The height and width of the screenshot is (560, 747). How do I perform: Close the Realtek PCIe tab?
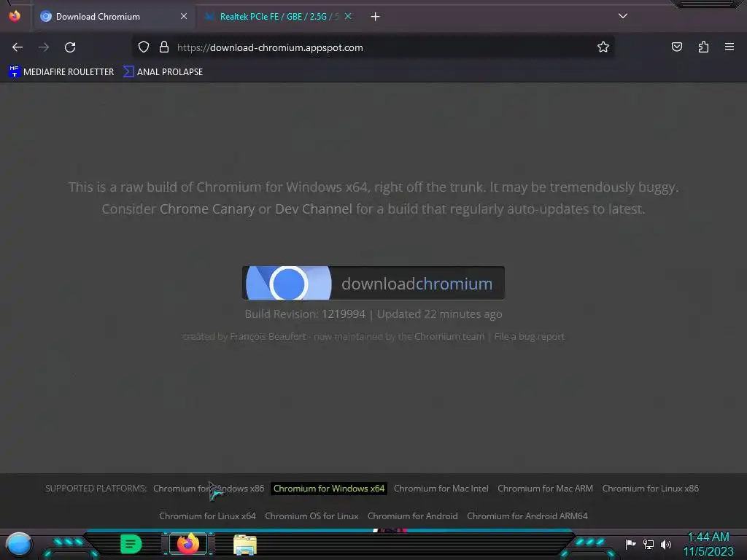(x=348, y=16)
